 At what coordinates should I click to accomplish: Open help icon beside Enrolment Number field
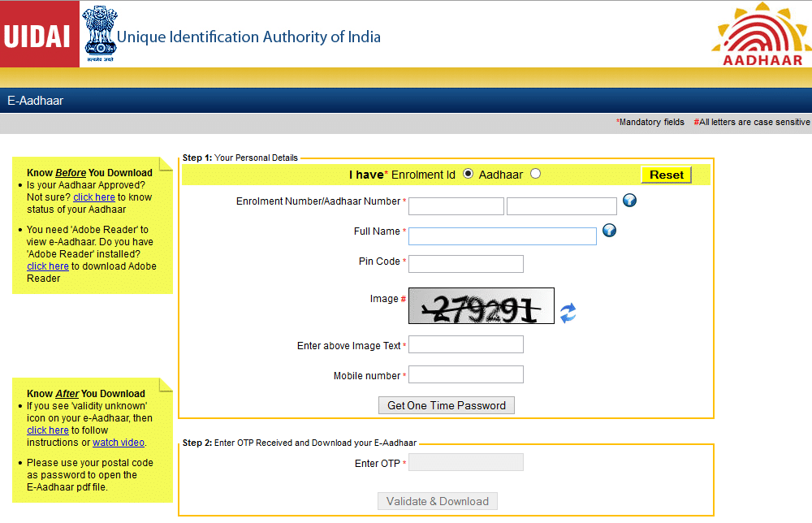point(629,201)
